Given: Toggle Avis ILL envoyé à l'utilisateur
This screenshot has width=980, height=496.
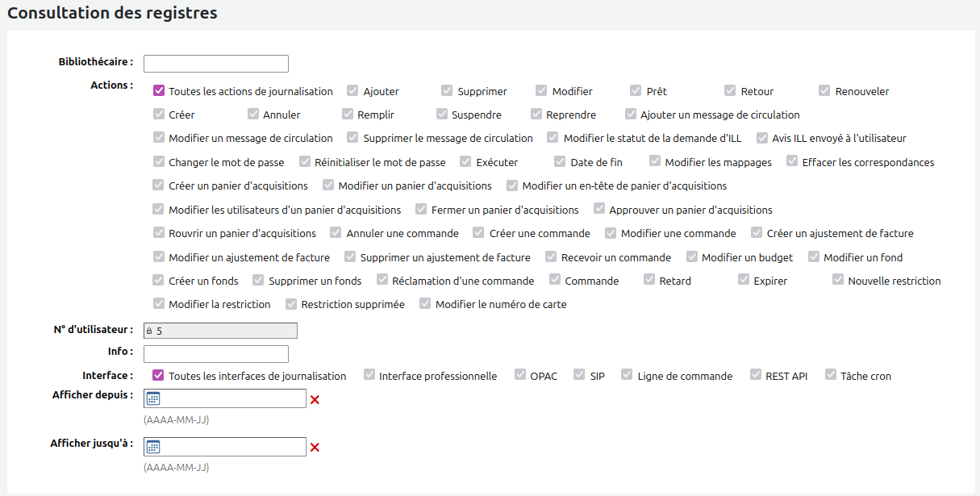Looking at the screenshot, I should pyautogui.click(x=762, y=138).
